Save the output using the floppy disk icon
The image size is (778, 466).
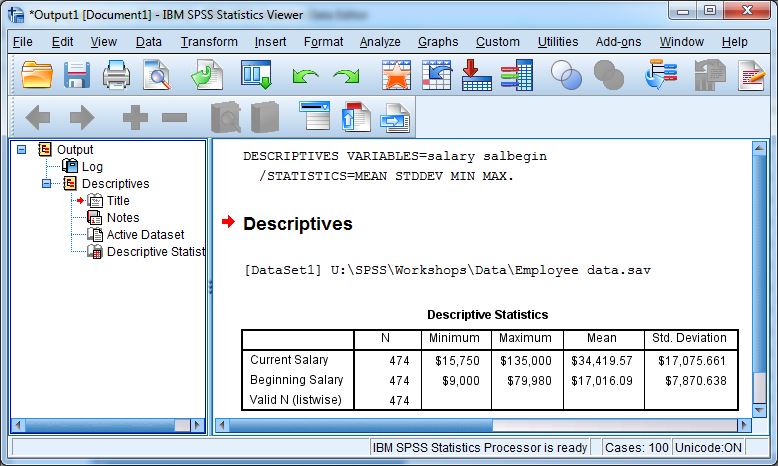pos(78,75)
